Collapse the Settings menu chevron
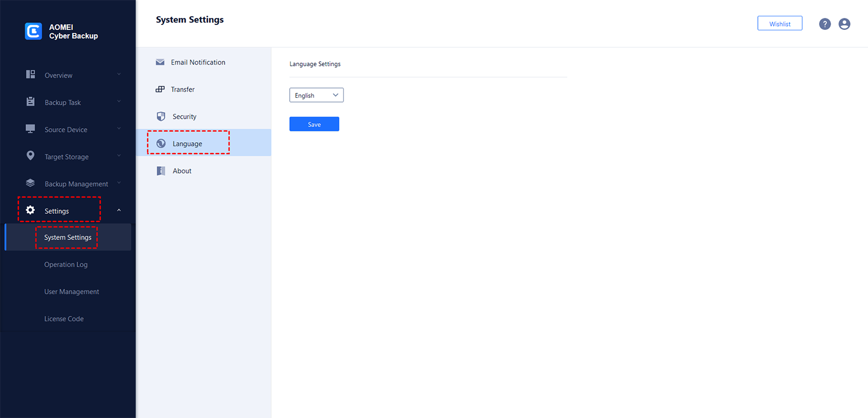 pyautogui.click(x=119, y=210)
